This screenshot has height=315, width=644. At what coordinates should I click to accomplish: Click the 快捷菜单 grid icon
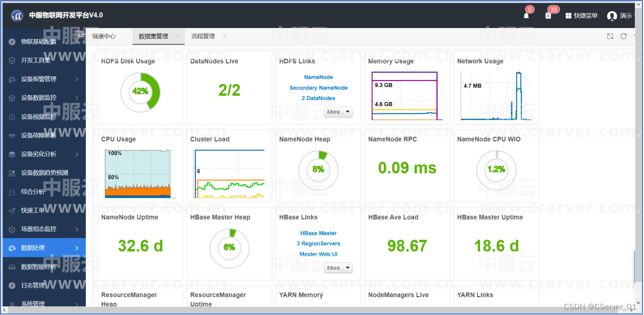coord(568,16)
